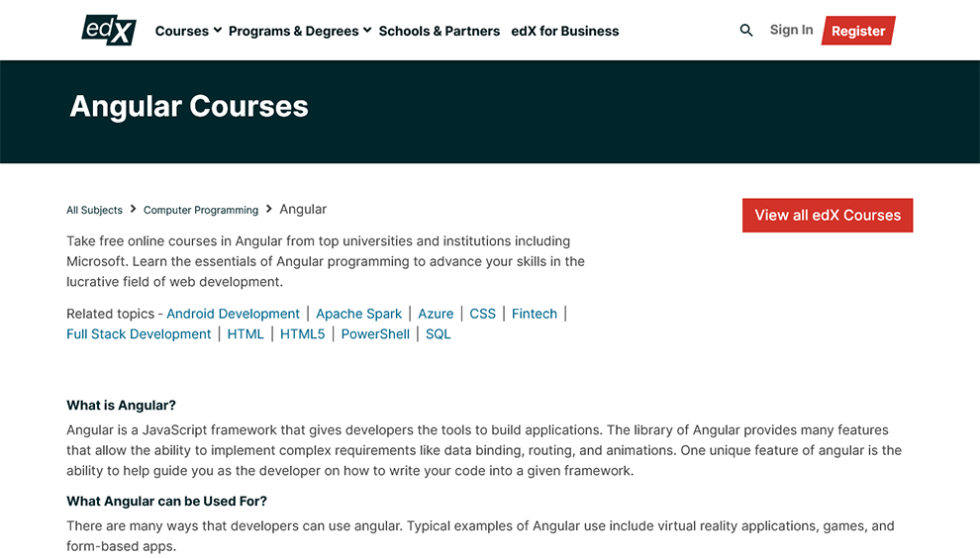Click the red Register button
The width and height of the screenshot is (980, 558).
click(x=858, y=31)
